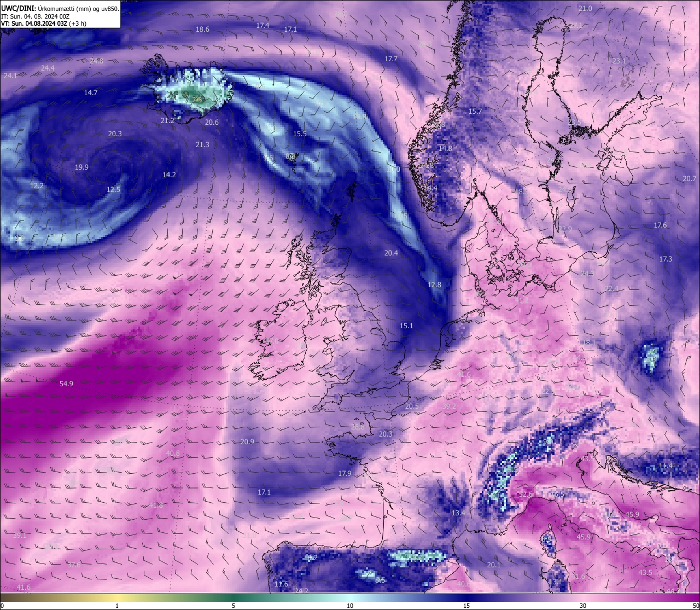Click the 12.8 value label
This screenshot has height=610, width=700.
pyautogui.click(x=434, y=285)
